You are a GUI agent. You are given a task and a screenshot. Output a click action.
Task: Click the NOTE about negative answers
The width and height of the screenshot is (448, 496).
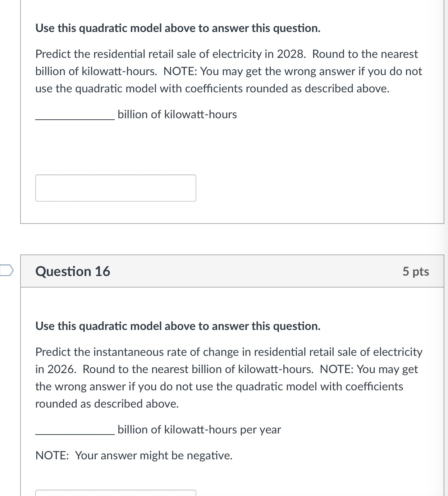click(134, 455)
